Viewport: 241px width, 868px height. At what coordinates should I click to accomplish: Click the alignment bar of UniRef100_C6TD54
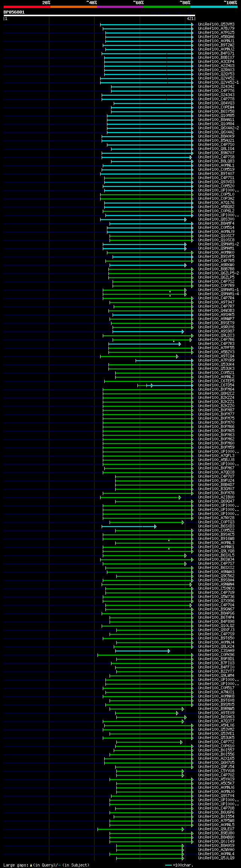(165, 385)
